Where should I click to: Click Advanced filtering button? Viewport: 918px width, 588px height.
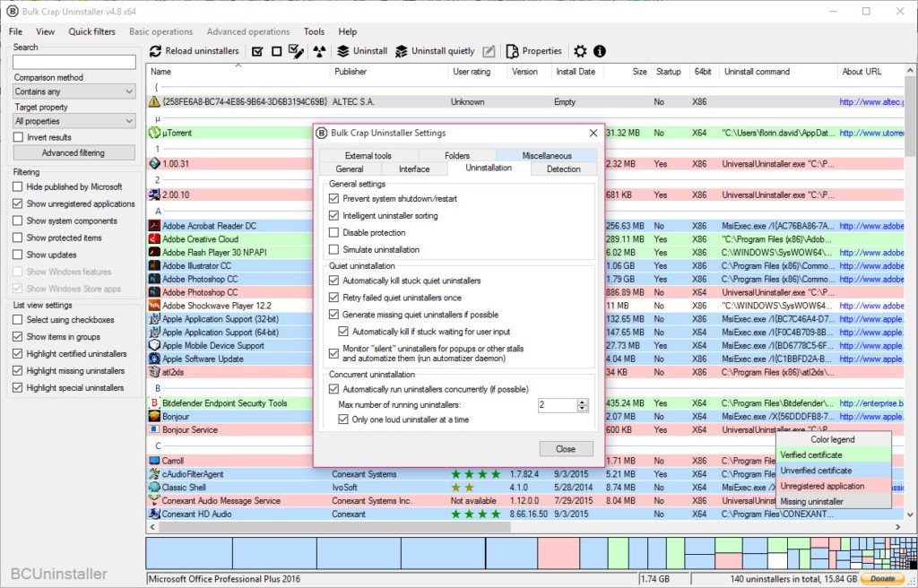point(74,153)
